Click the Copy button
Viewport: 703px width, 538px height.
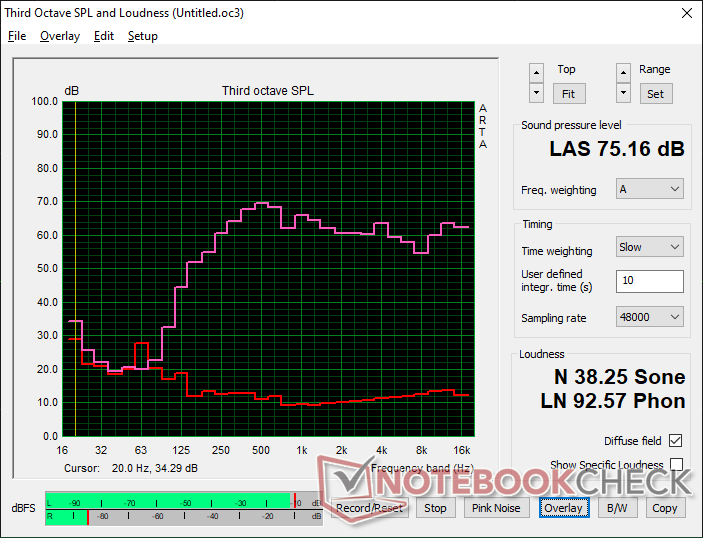tap(665, 508)
